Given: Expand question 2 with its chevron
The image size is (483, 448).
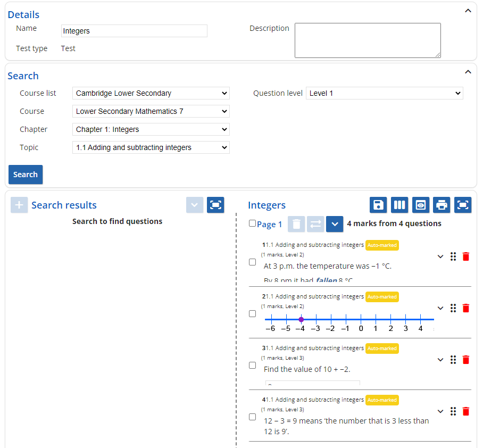Looking at the screenshot, I should tap(440, 308).
